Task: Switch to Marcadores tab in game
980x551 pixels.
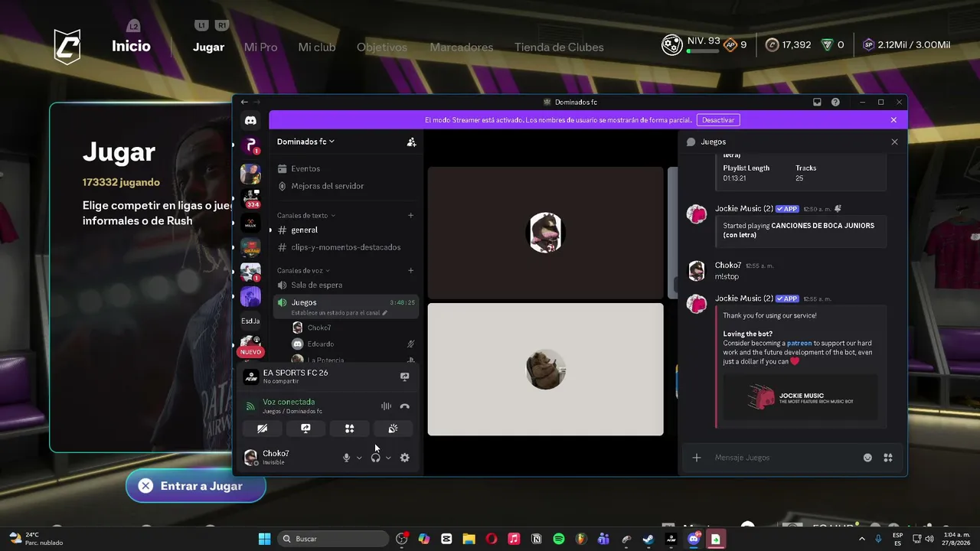Action: (x=462, y=47)
